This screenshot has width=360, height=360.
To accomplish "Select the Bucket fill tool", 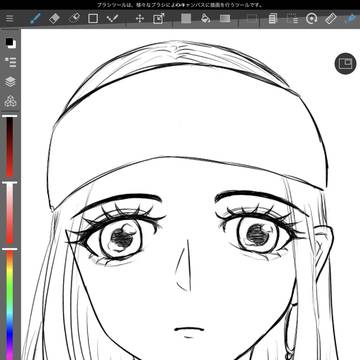I will click(x=205, y=18).
